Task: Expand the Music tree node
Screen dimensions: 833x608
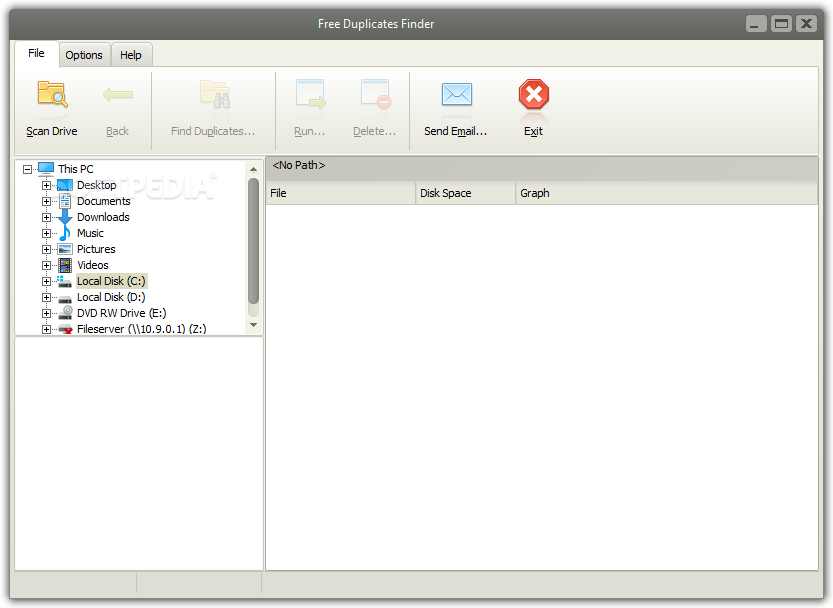Action: point(47,233)
